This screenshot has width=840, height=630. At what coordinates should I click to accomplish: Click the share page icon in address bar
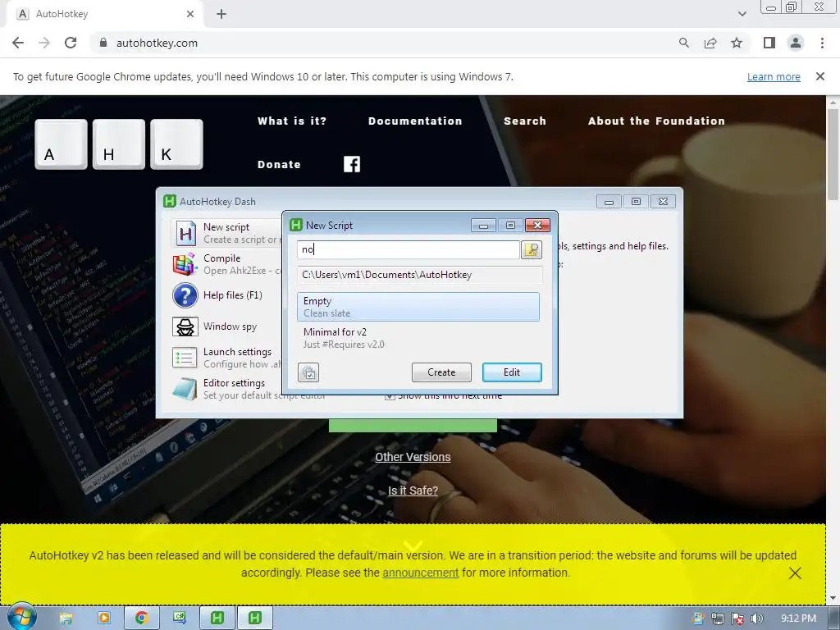(x=710, y=43)
